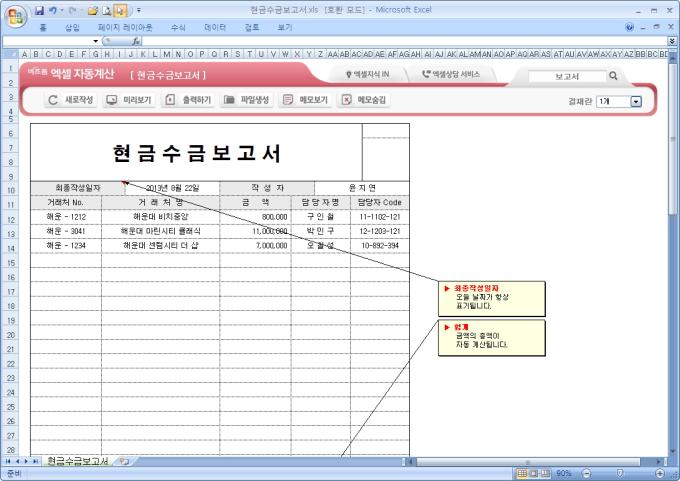
Task: Go to last sheet navigation arrow
Action: 36,461
